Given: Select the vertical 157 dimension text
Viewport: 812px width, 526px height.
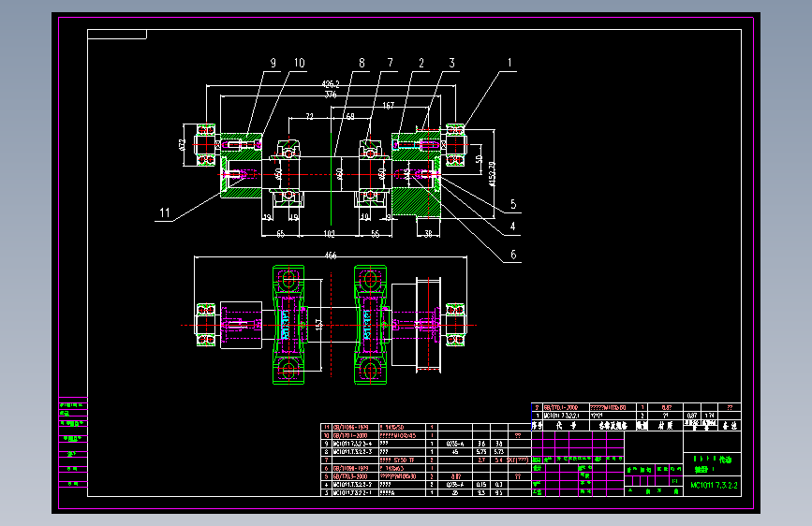Looking at the screenshot, I should click(x=319, y=325).
